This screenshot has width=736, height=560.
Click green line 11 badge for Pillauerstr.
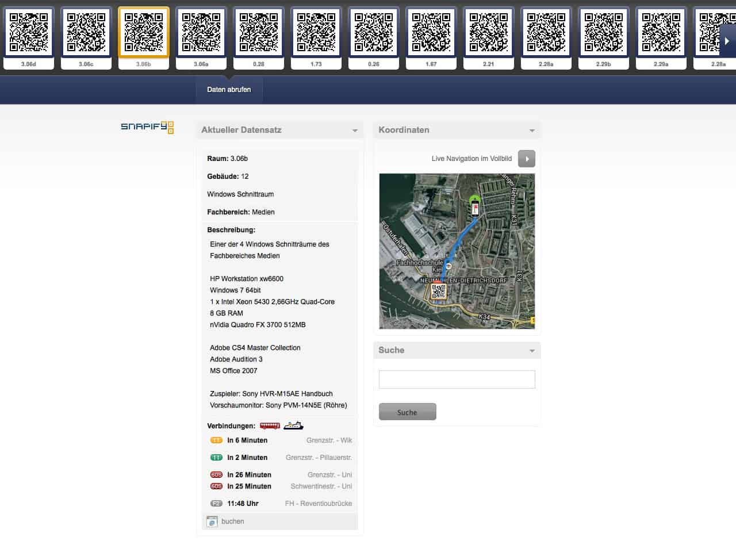pyautogui.click(x=216, y=458)
